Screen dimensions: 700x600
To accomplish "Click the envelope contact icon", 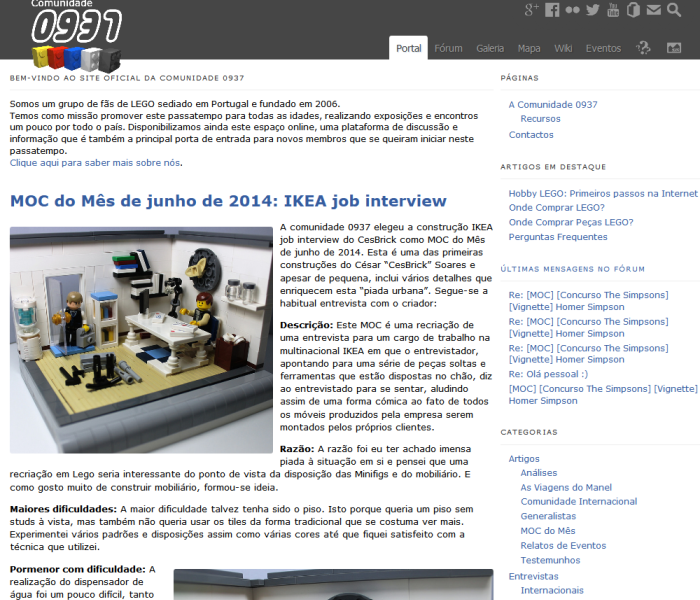I will pos(654,10).
